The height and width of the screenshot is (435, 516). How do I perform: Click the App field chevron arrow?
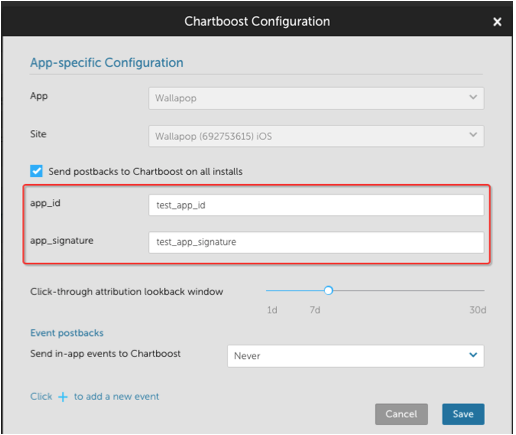point(473,97)
